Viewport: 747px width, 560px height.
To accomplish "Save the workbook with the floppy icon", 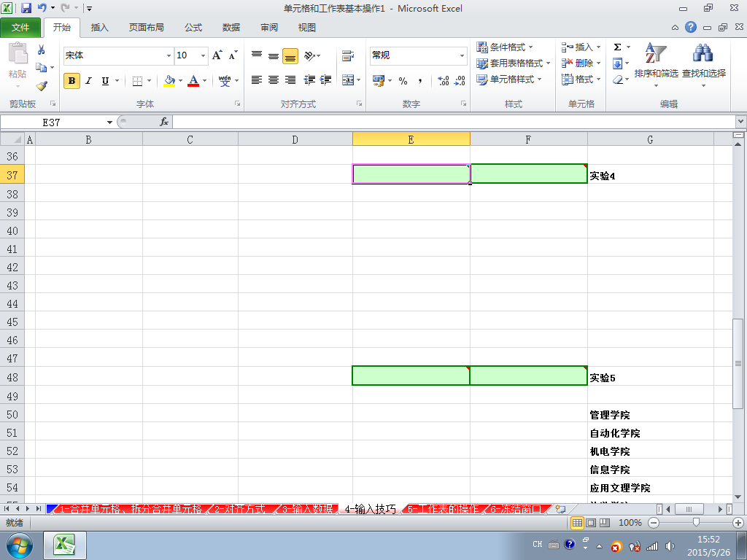I will pos(26,8).
